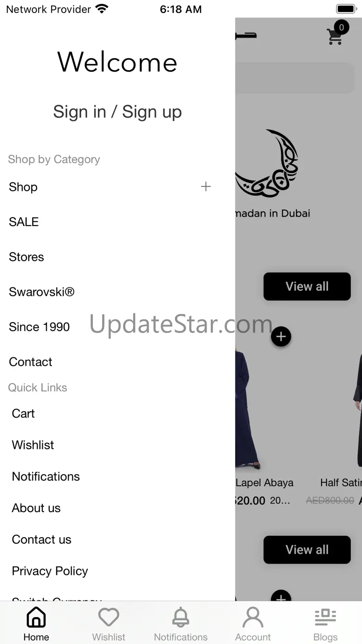Tap the Ramadan crescent calligraphy logo
The width and height of the screenshot is (362, 644).
(x=267, y=164)
